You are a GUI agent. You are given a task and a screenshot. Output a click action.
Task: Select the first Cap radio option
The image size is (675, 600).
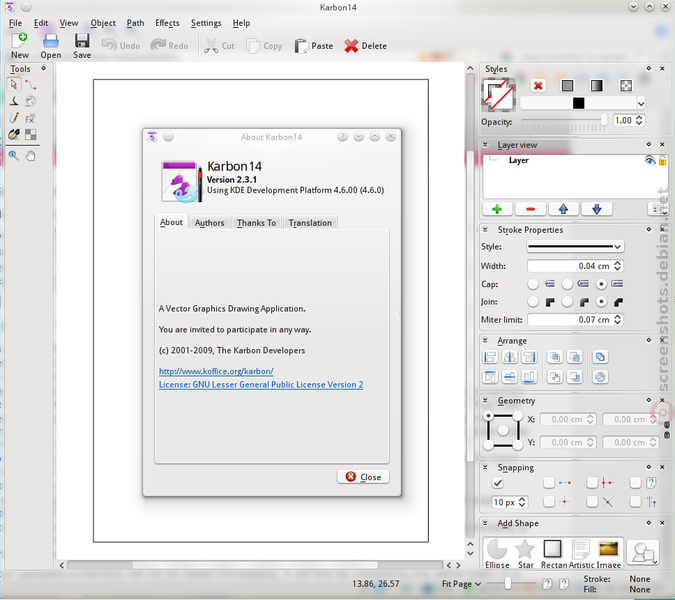coord(533,284)
